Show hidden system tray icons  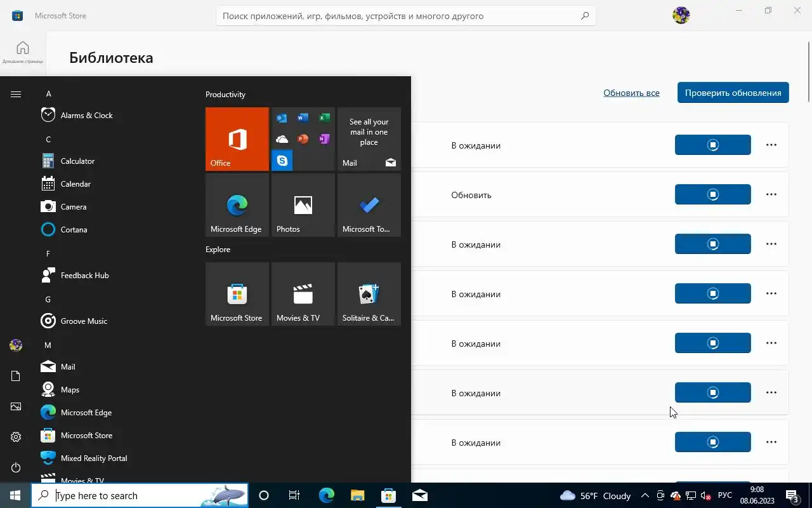(645, 495)
